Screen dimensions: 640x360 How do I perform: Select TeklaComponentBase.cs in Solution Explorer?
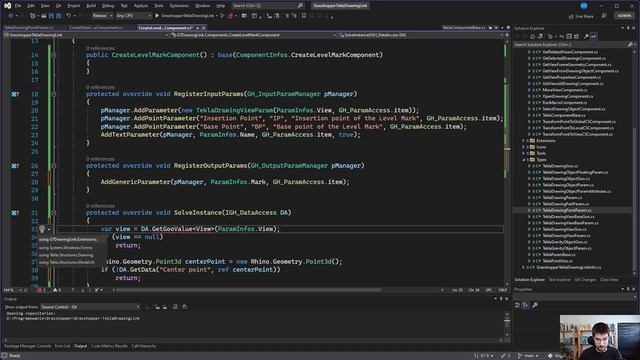click(x=564, y=115)
